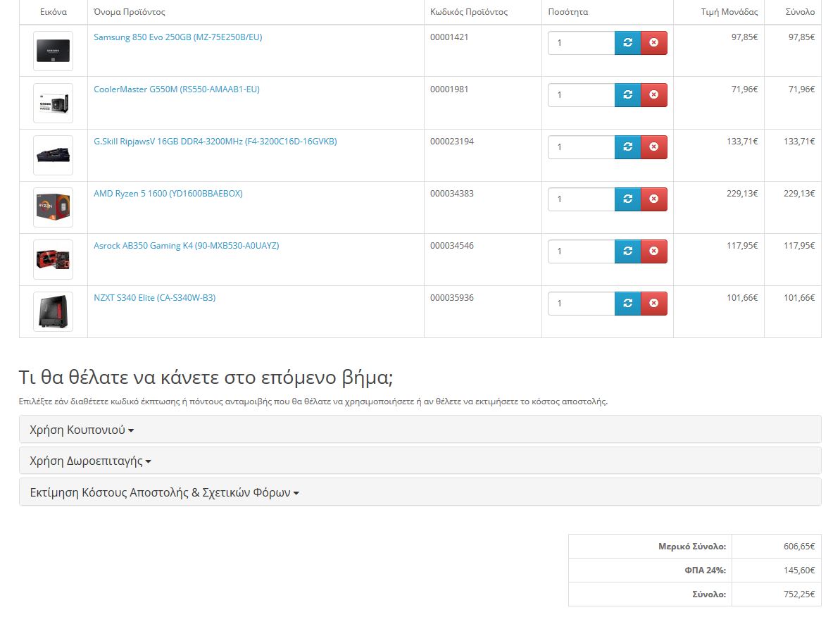Click the Asrock AB350 motherboard thumbnail
The width and height of the screenshot is (840, 617).
53,259
